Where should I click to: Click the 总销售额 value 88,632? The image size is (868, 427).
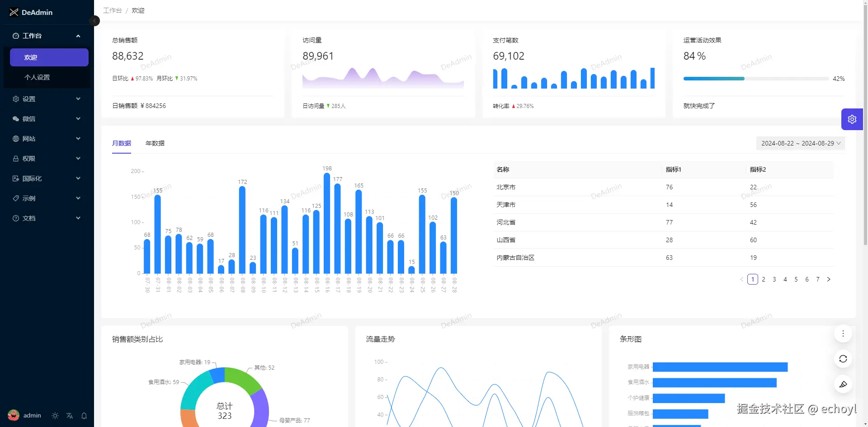[128, 56]
